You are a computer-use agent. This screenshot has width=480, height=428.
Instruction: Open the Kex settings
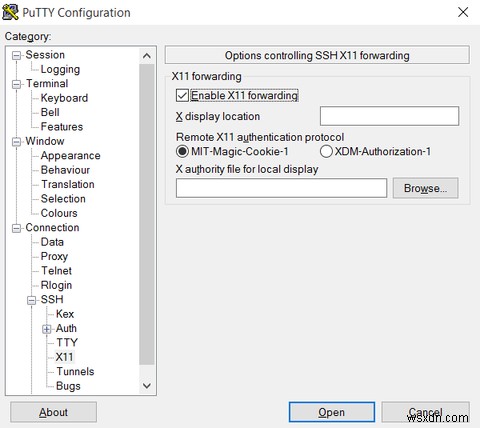click(x=65, y=314)
